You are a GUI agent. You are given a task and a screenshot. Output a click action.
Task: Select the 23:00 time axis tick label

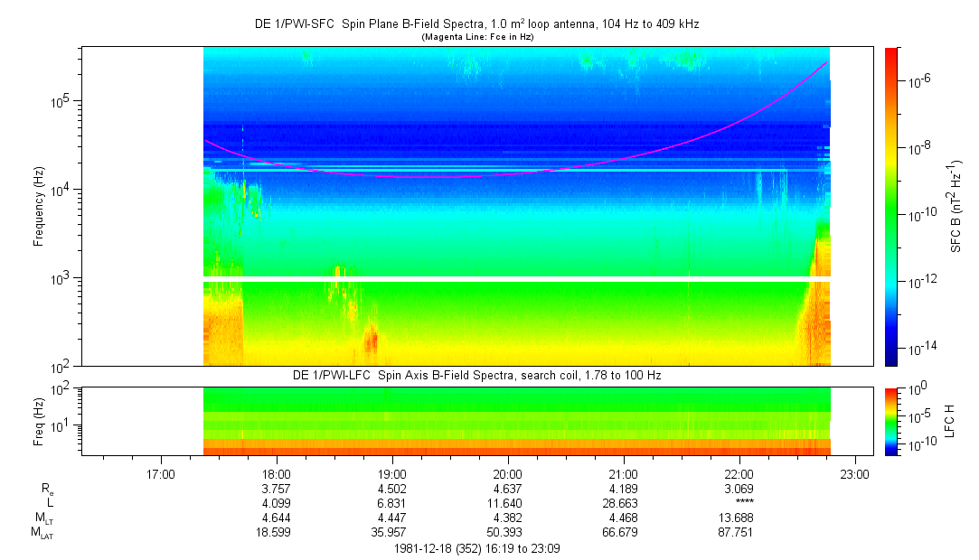[855, 473]
